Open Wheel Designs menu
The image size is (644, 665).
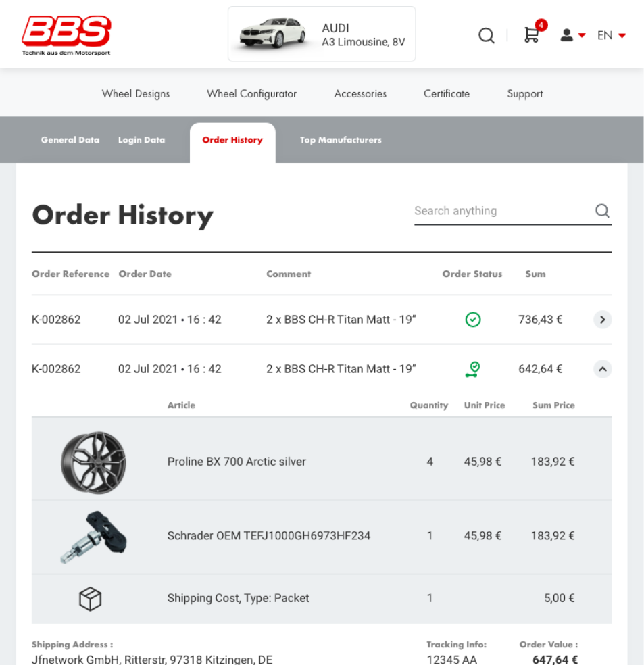[136, 94]
